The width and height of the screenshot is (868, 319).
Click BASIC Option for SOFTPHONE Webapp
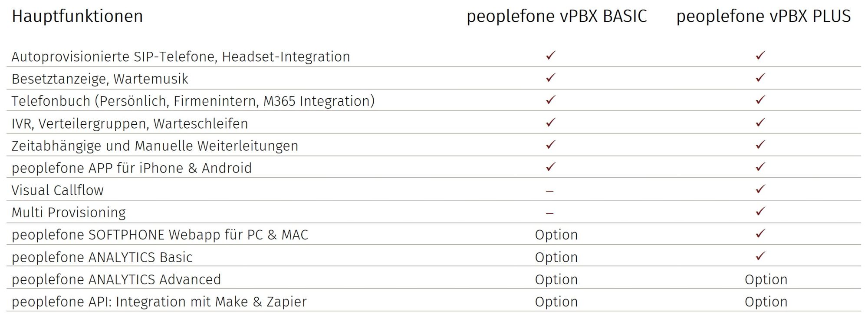556,235
